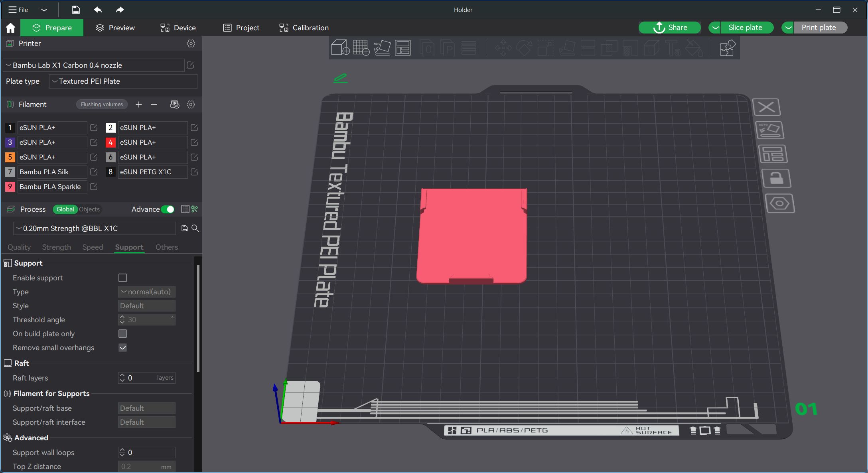Edit filament 8 eSUN PETG X1C preset
Screen dimensions: 868x473
(x=194, y=172)
